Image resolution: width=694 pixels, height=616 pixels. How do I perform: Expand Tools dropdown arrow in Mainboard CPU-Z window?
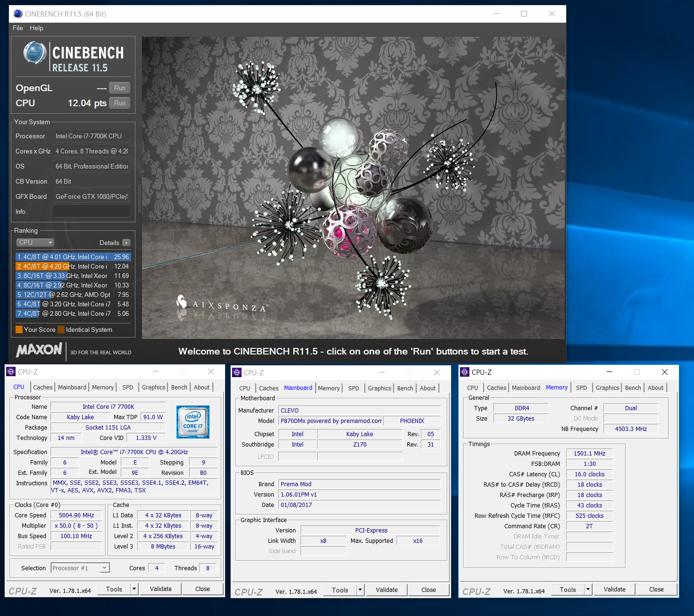pyautogui.click(x=360, y=590)
